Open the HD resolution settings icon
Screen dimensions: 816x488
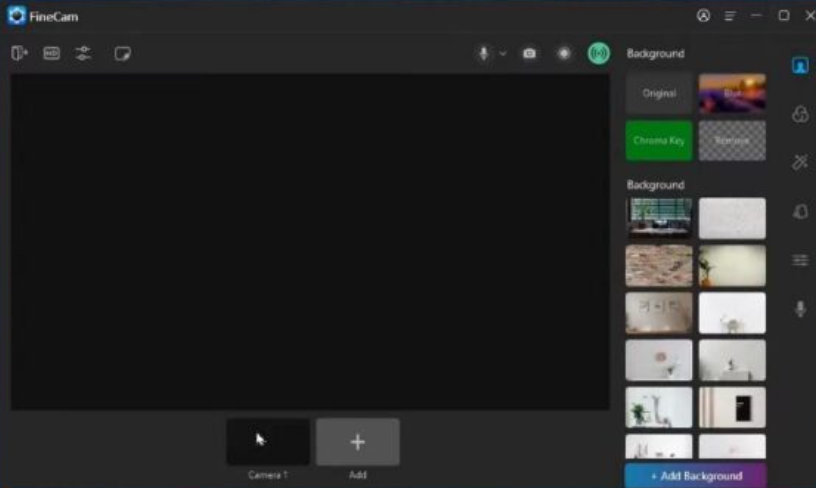(51, 53)
